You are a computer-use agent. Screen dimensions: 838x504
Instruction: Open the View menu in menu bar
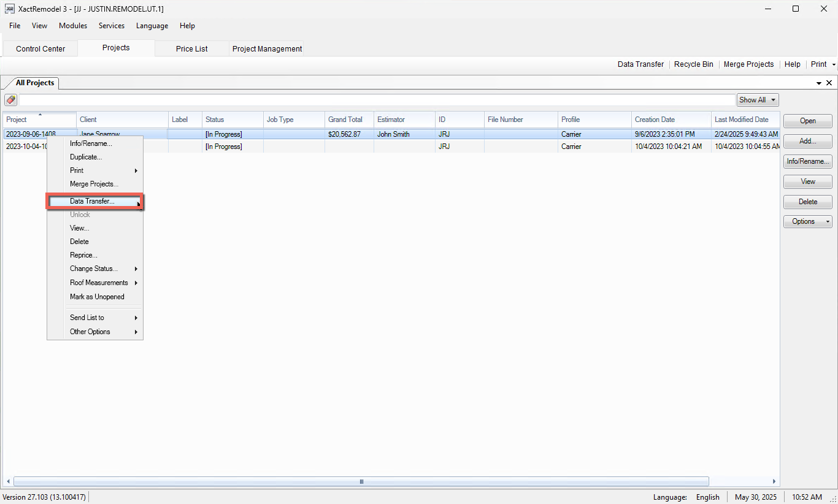[40, 26]
